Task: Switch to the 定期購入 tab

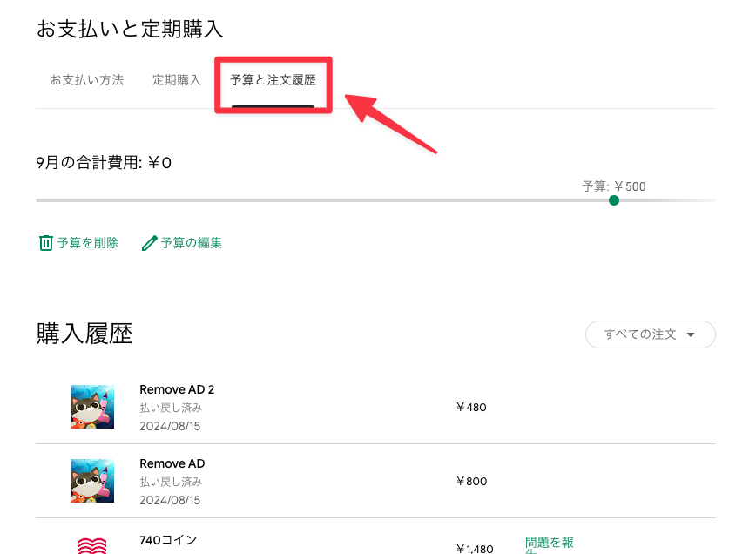Action: 177,80
